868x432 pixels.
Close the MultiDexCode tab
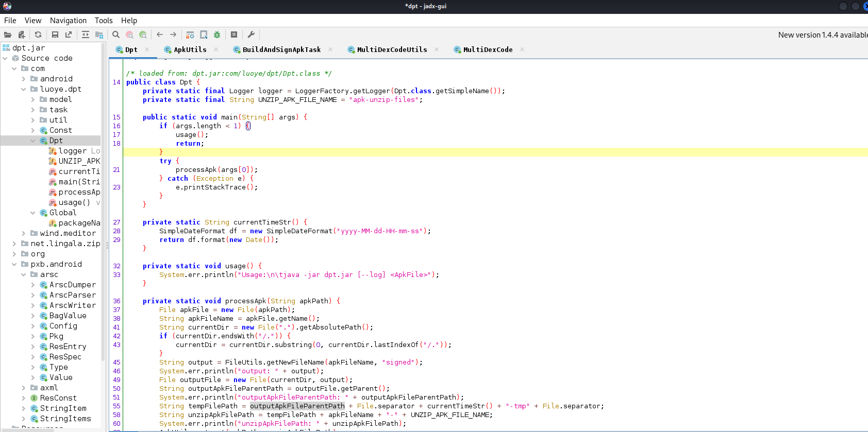(x=522, y=49)
